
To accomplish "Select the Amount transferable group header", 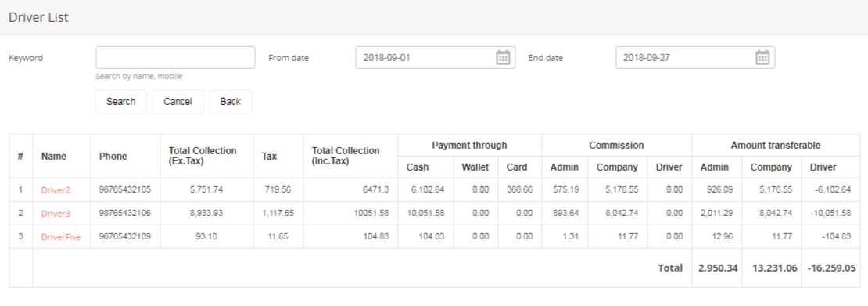I will (x=776, y=146).
